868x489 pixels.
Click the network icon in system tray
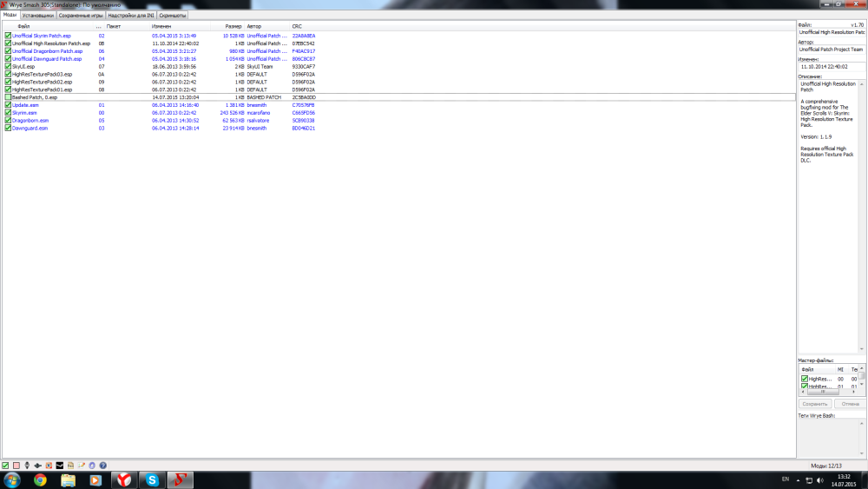tap(809, 480)
